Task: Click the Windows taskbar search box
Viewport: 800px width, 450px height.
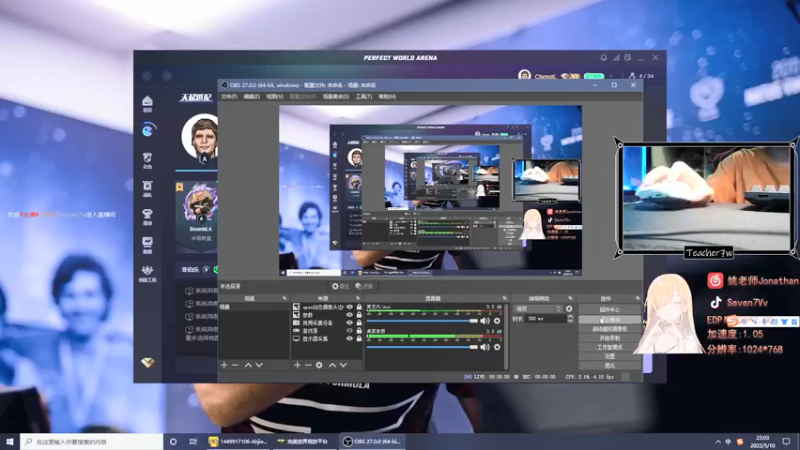Action: [92, 441]
